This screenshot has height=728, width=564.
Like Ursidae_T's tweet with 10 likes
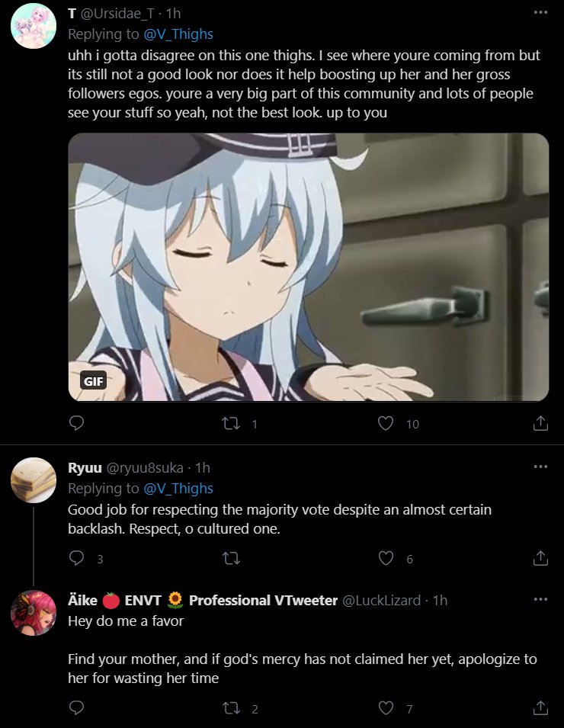(386, 423)
